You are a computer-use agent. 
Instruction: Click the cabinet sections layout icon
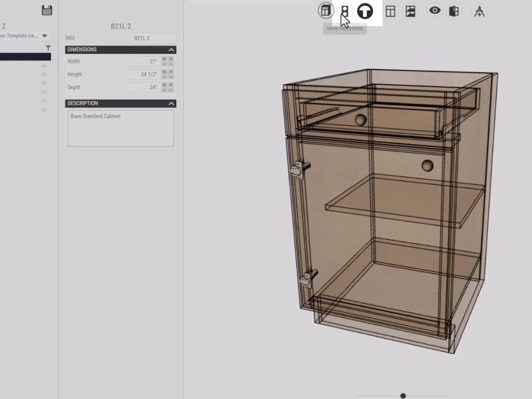pos(410,11)
